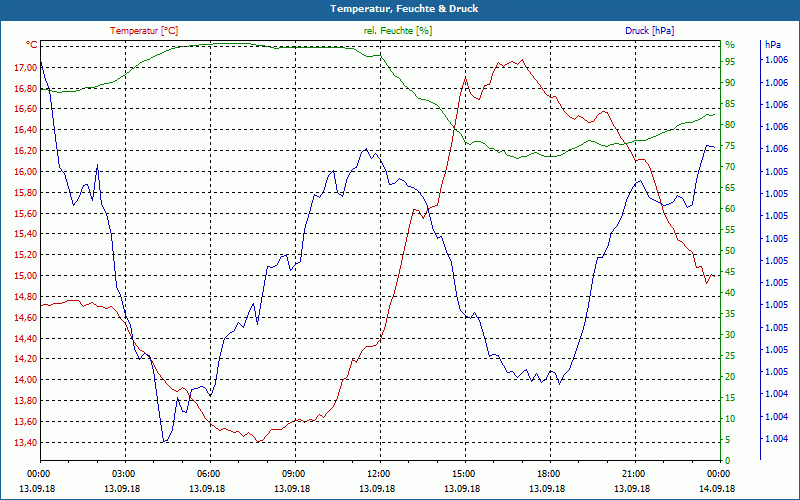Click temperature axis value "17,00"

point(28,67)
